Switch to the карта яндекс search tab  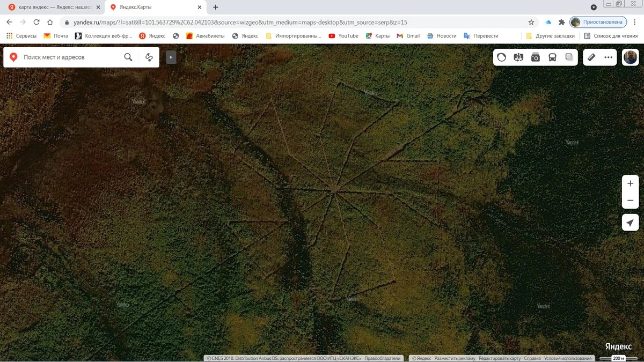pos(54,8)
